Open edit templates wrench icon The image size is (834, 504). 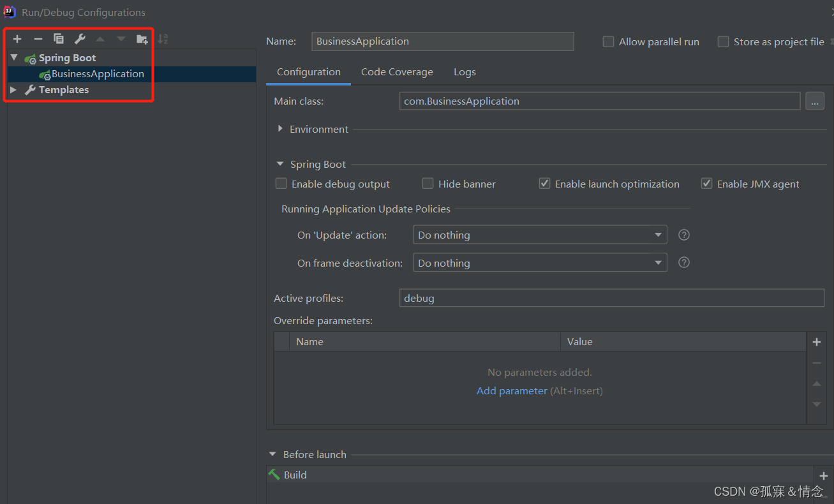(80, 39)
